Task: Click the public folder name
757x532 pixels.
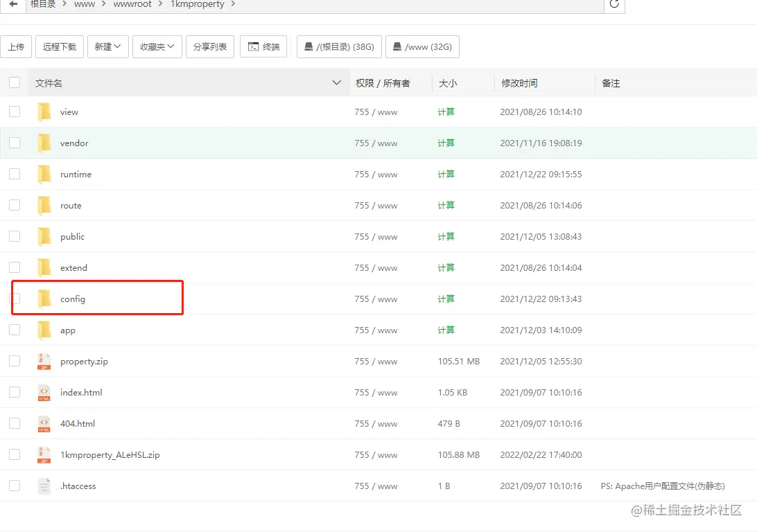Action: point(72,237)
